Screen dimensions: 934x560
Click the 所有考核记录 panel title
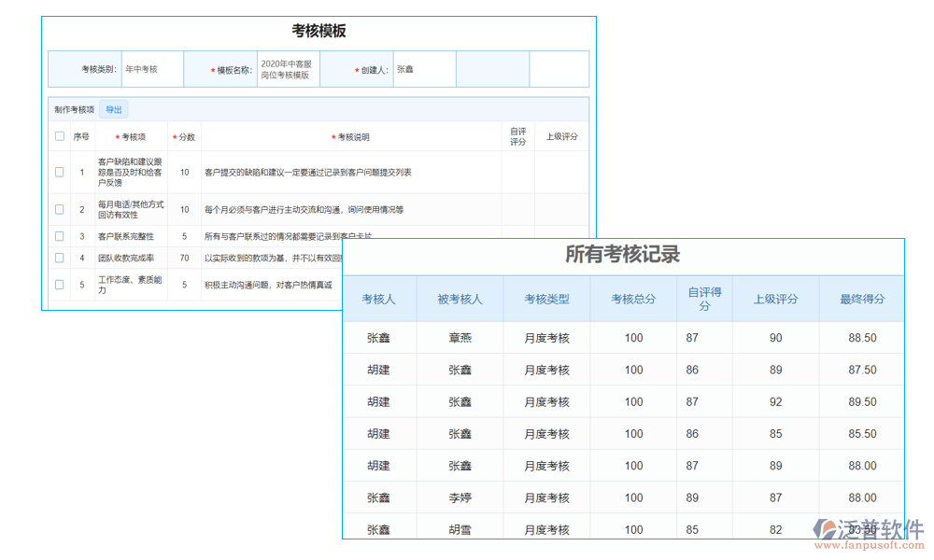[624, 253]
